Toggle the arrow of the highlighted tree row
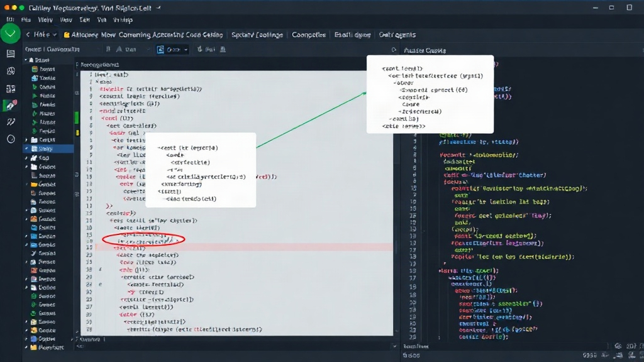The width and height of the screenshot is (644, 362). 26,148
